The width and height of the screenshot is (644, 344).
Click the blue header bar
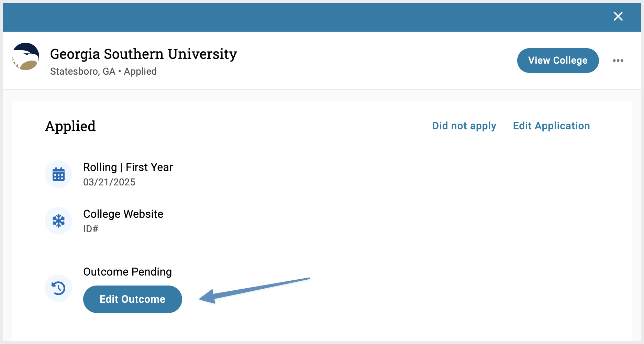pos(322,17)
